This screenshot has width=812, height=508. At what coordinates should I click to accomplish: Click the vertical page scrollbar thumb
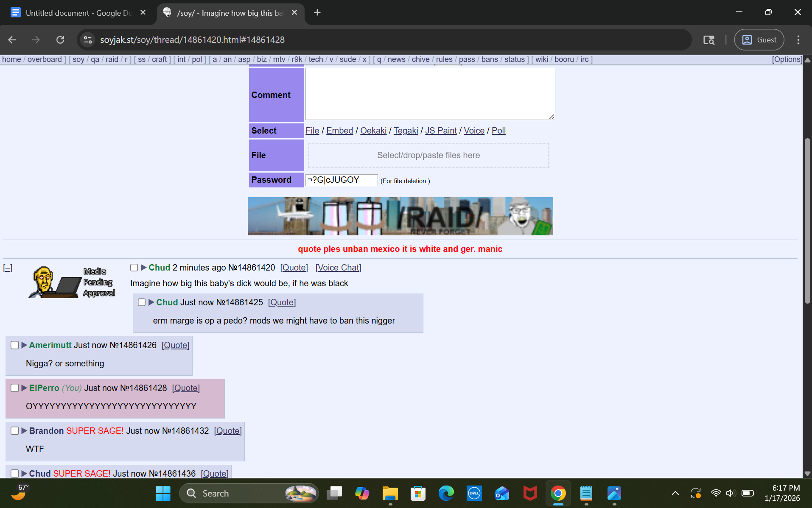tap(807, 221)
